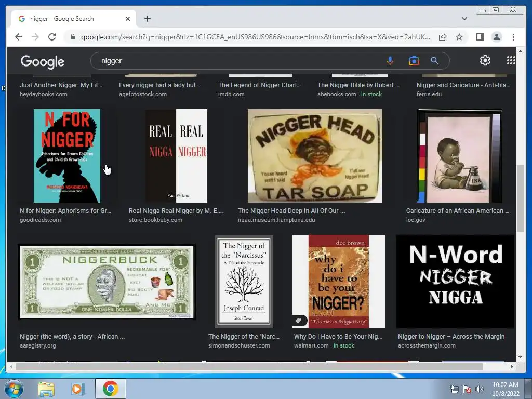
Task: Open the store.bookbaby.com cover thumbnail
Action: click(177, 156)
